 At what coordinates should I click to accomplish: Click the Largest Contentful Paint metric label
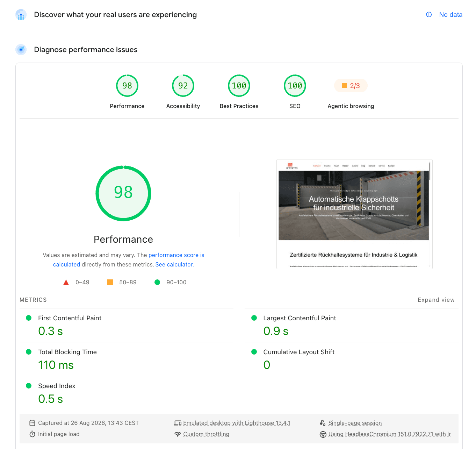300,318
